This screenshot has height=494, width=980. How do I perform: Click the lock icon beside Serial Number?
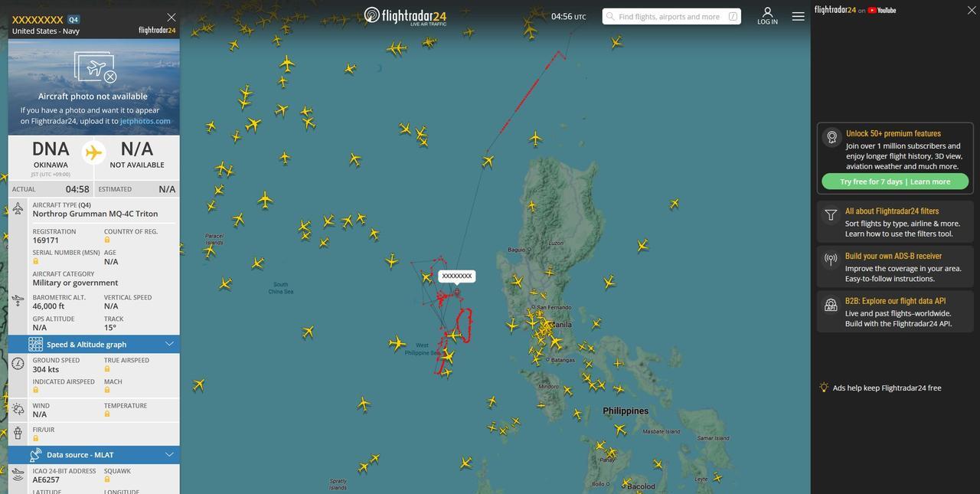point(36,261)
